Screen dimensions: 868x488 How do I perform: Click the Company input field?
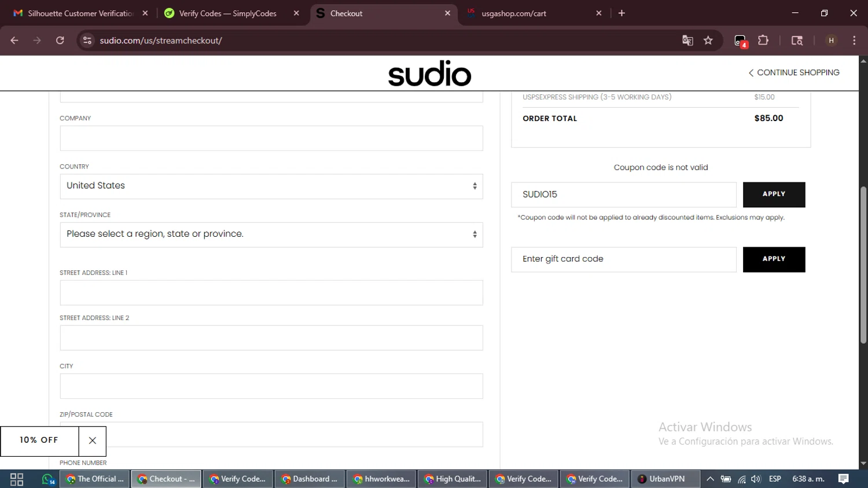(271, 138)
